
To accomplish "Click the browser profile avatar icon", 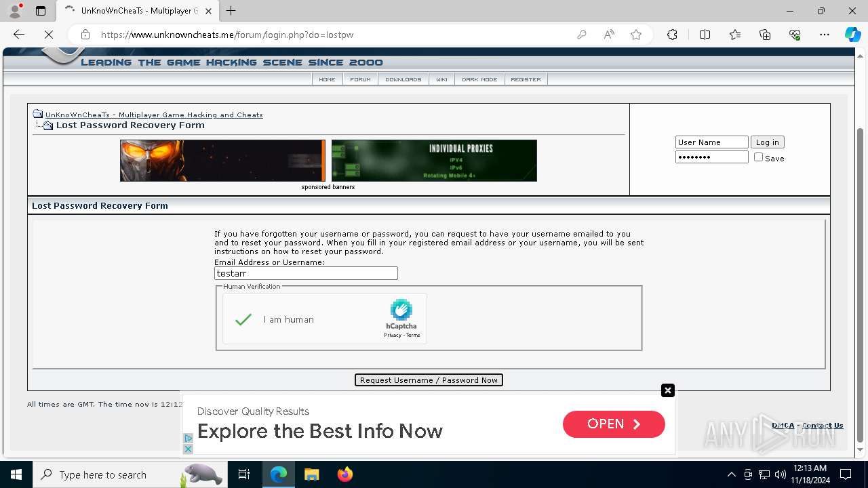I will point(15,11).
